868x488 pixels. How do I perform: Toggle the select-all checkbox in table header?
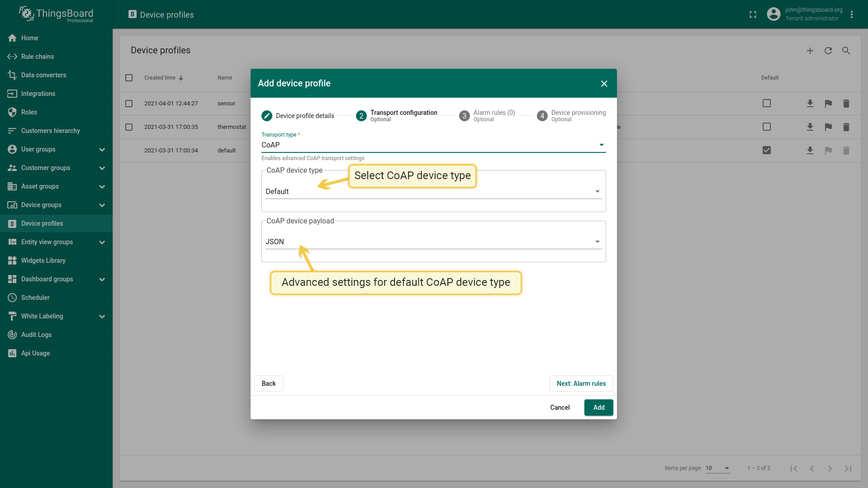click(129, 78)
